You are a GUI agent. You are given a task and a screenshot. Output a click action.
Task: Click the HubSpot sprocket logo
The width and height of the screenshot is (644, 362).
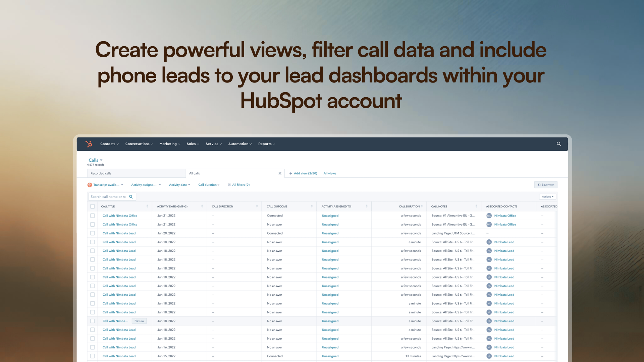(89, 144)
